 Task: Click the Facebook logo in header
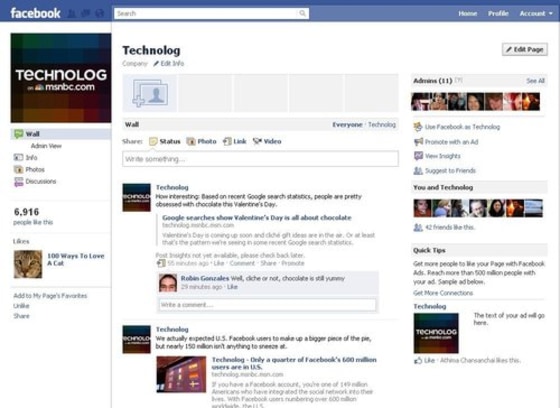(x=35, y=13)
